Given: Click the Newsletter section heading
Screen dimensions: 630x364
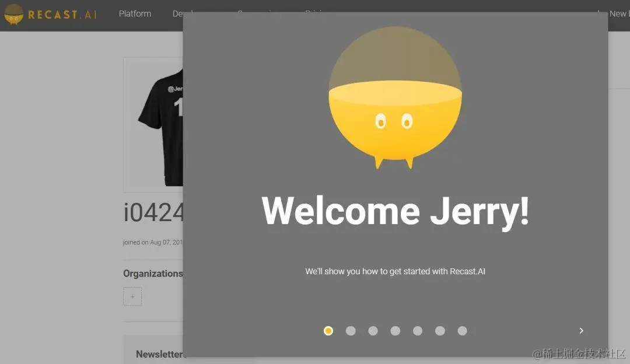Looking at the screenshot, I should point(159,354).
